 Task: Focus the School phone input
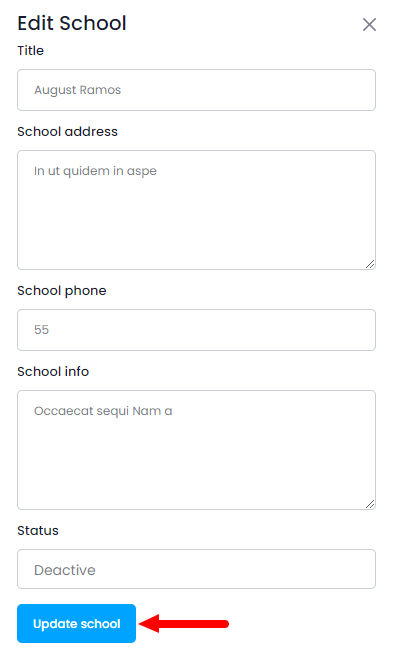pos(196,330)
